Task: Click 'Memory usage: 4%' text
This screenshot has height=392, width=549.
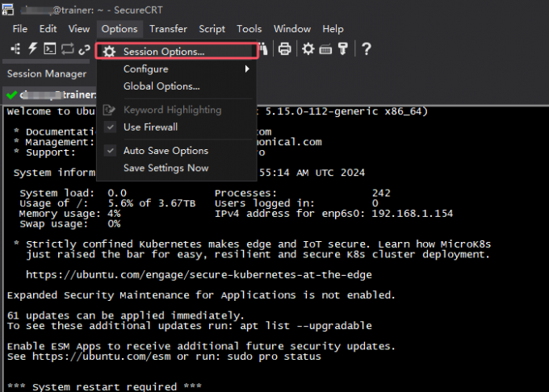Action: click(x=70, y=214)
